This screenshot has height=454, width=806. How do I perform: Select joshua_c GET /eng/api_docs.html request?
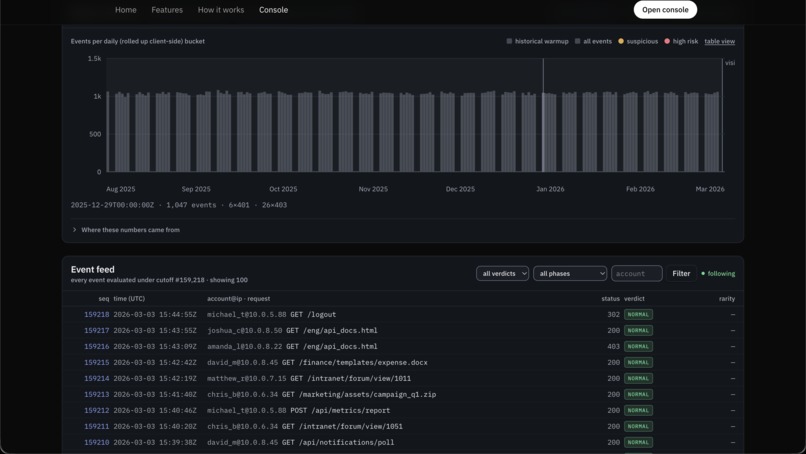pos(292,330)
